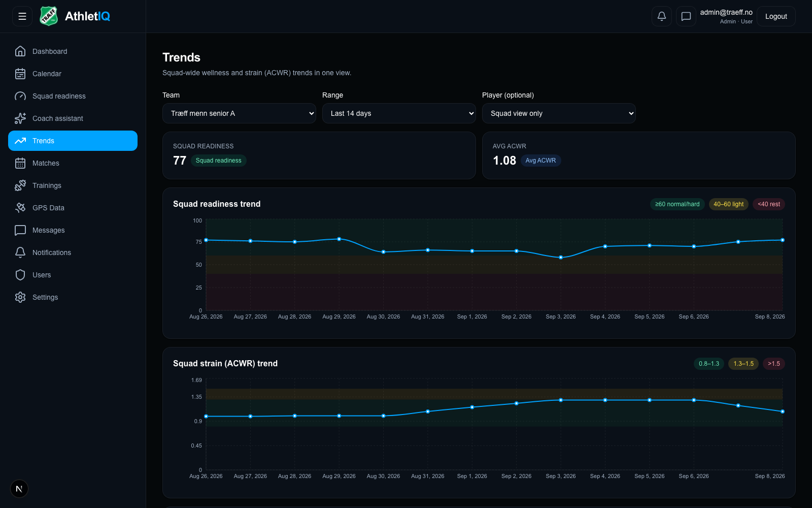Click the squad readiness value 77
812x508 pixels.
pyautogui.click(x=180, y=161)
